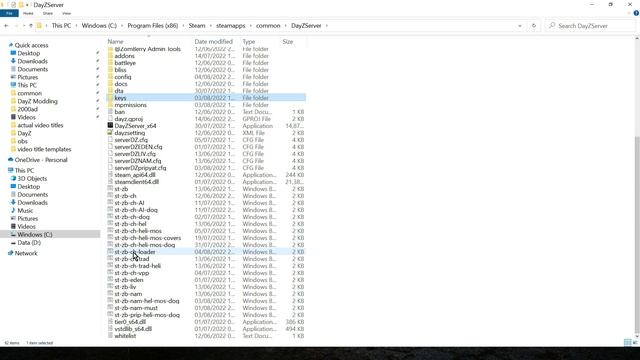Select the serverDZpripyat.cfg file name
640x360 pixels.
coord(140,168)
